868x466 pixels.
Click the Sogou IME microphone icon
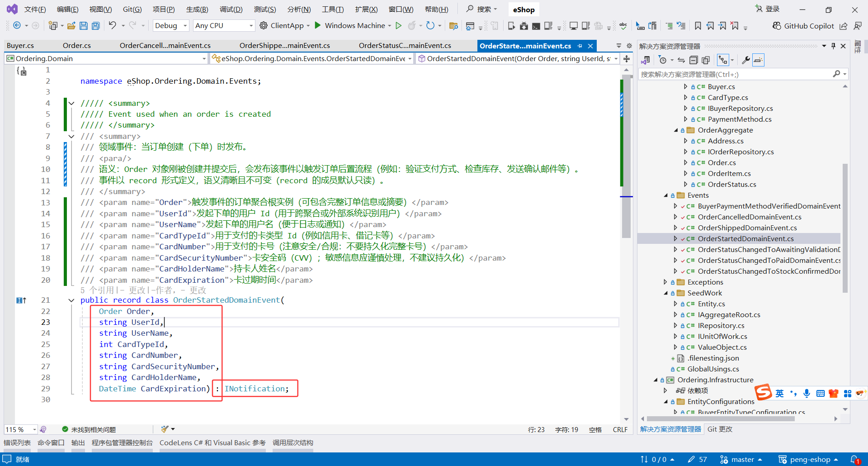(x=807, y=393)
